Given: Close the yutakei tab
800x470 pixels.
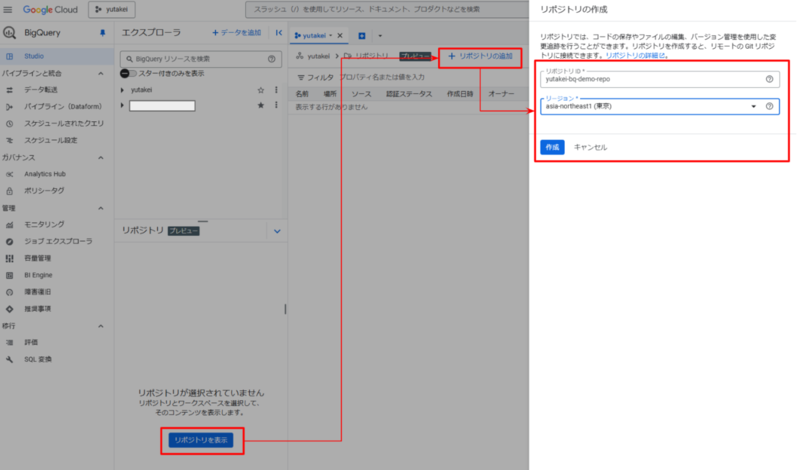Looking at the screenshot, I should [x=340, y=35].
